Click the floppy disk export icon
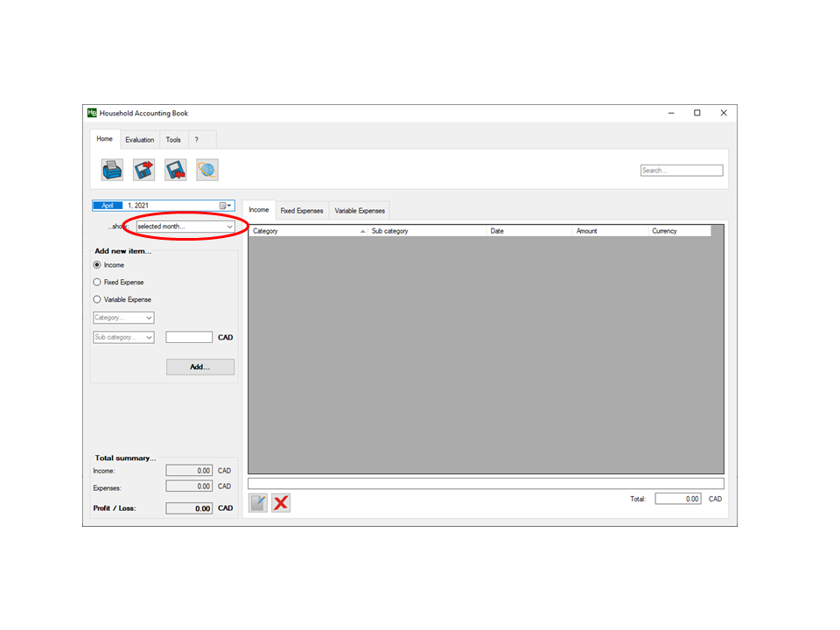Screen dimensions: 840x630 pos(143,170)
